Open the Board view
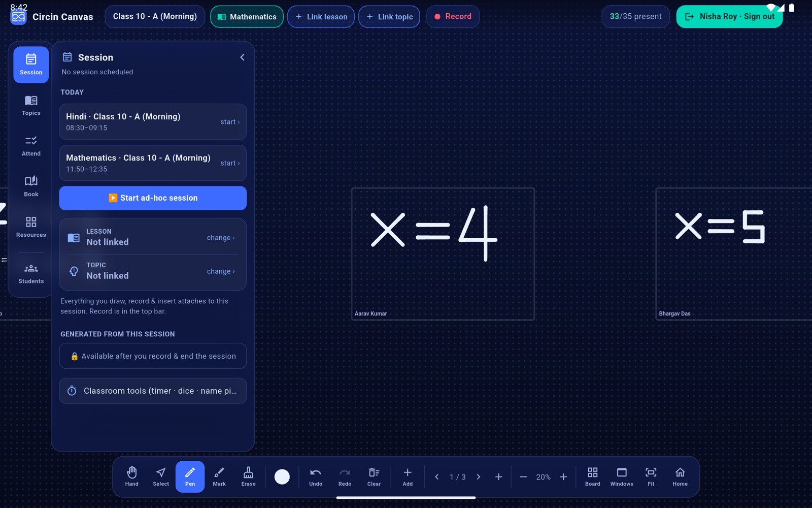 [x=592, y=477]
